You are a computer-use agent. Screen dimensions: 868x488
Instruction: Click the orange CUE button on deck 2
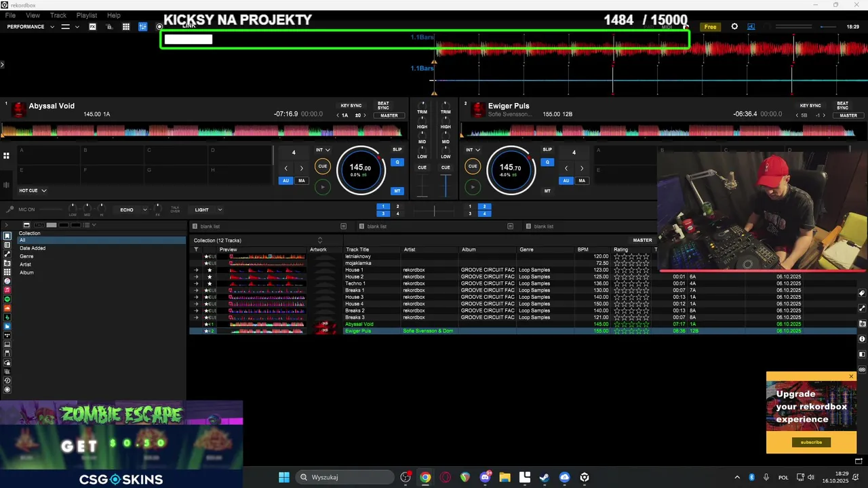(x=473, y=166)
